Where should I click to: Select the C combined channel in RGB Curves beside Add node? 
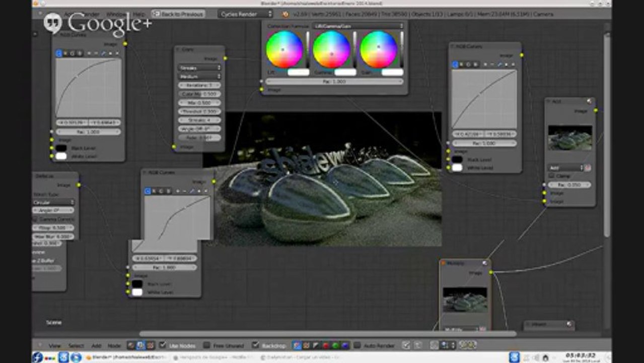click(x=455, y=65)
